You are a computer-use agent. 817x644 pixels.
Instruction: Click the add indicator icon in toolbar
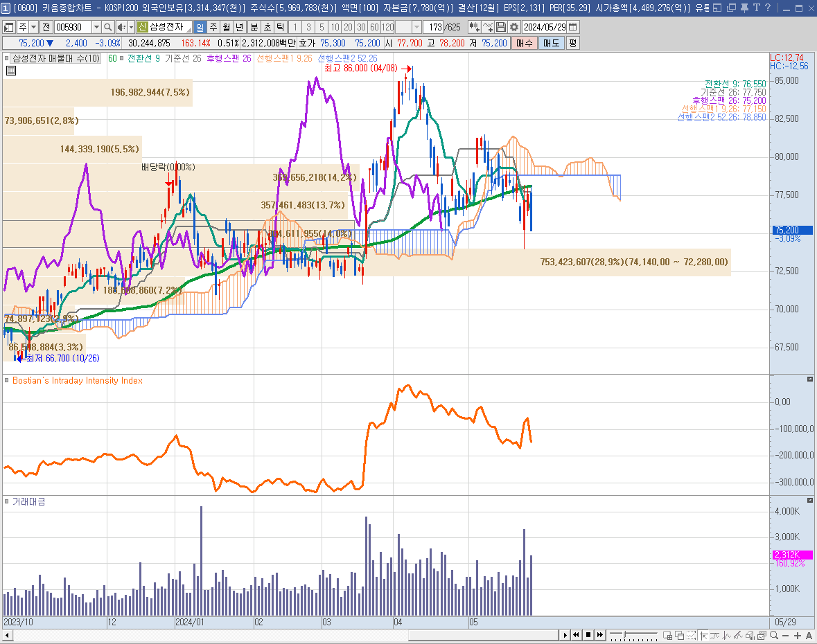(x=474, y=27)
